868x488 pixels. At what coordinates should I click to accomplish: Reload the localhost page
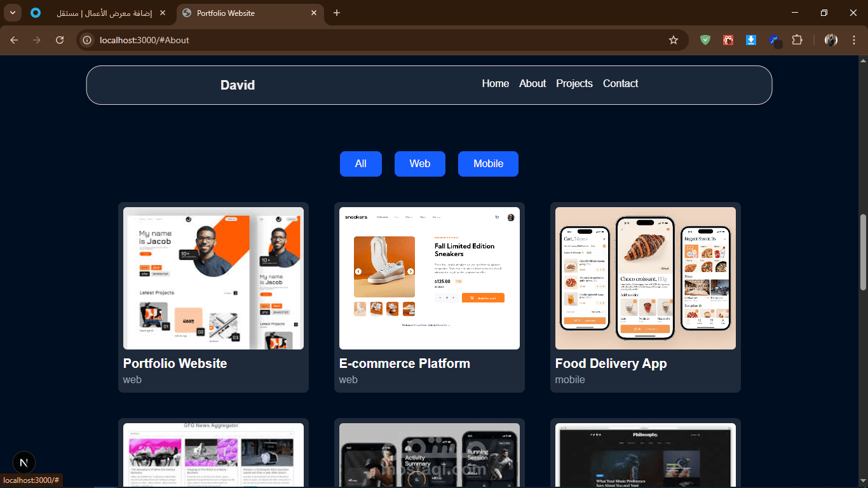point(60,40)
